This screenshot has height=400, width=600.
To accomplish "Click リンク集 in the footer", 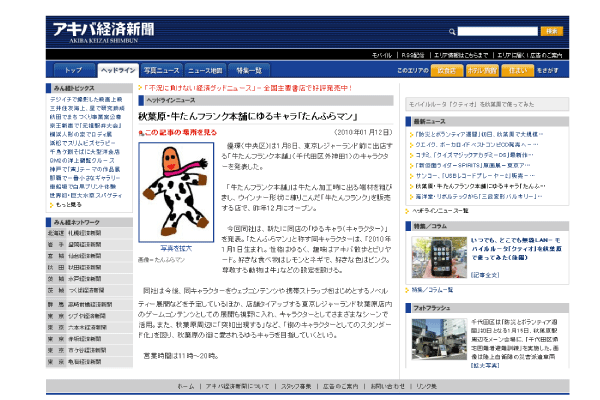I will (427, 386).
